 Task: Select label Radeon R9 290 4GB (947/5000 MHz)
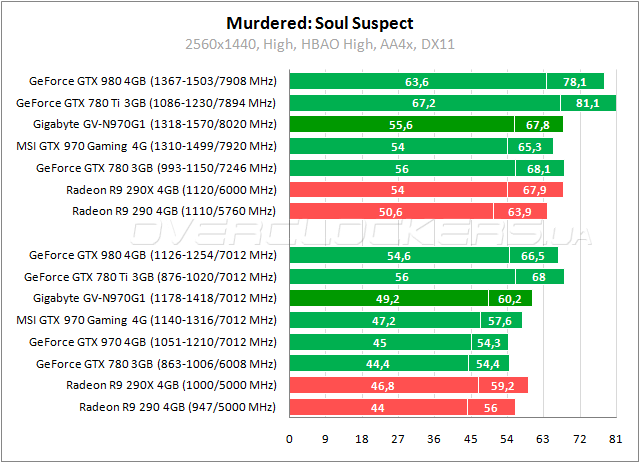tap(178, 407)
